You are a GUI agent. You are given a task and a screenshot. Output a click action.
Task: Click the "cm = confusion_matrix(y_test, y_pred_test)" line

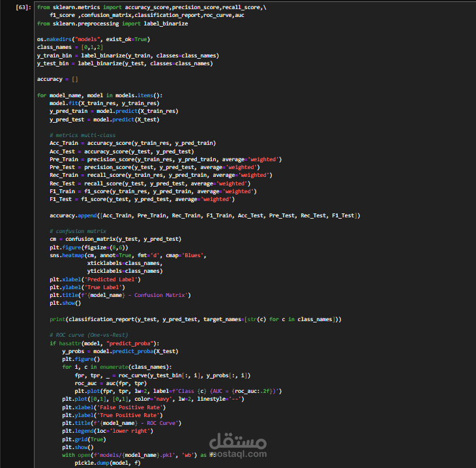[x=115, y=239]
